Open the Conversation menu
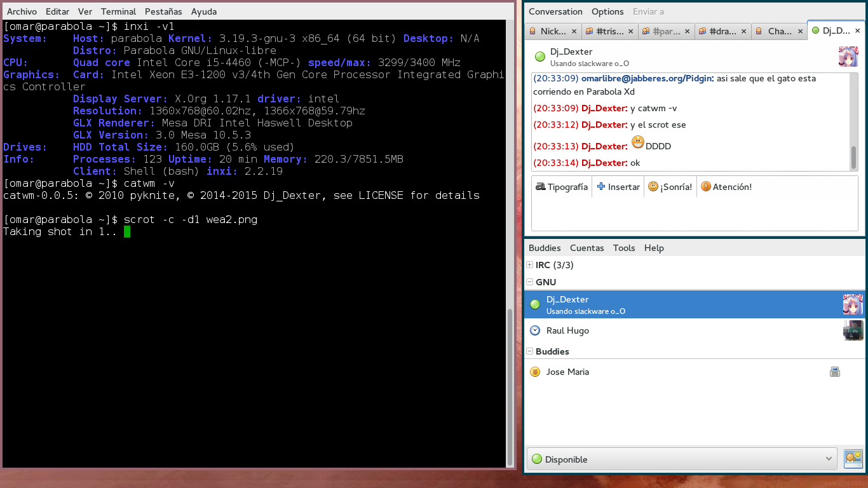 (x=555, y=11)
